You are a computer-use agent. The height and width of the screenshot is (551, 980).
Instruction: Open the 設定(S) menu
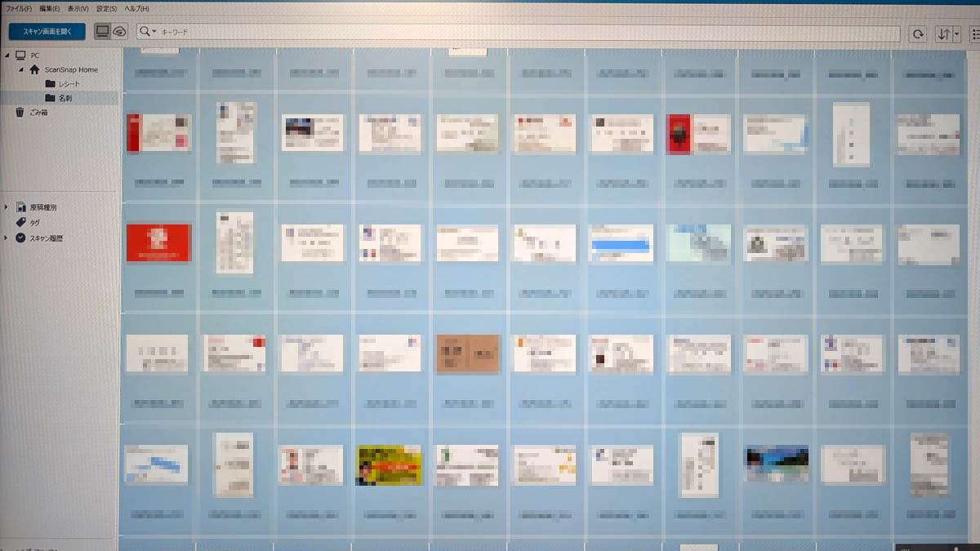[x=106, y=8]
